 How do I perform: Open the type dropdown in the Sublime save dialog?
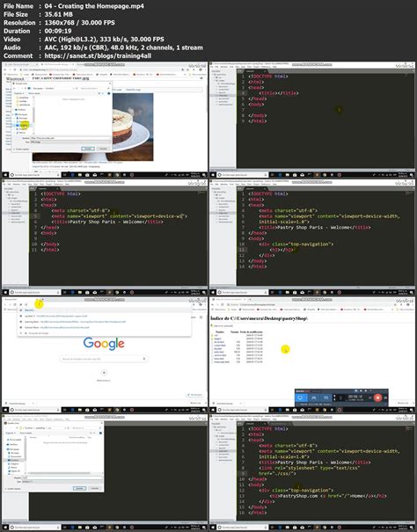[62, 482]
